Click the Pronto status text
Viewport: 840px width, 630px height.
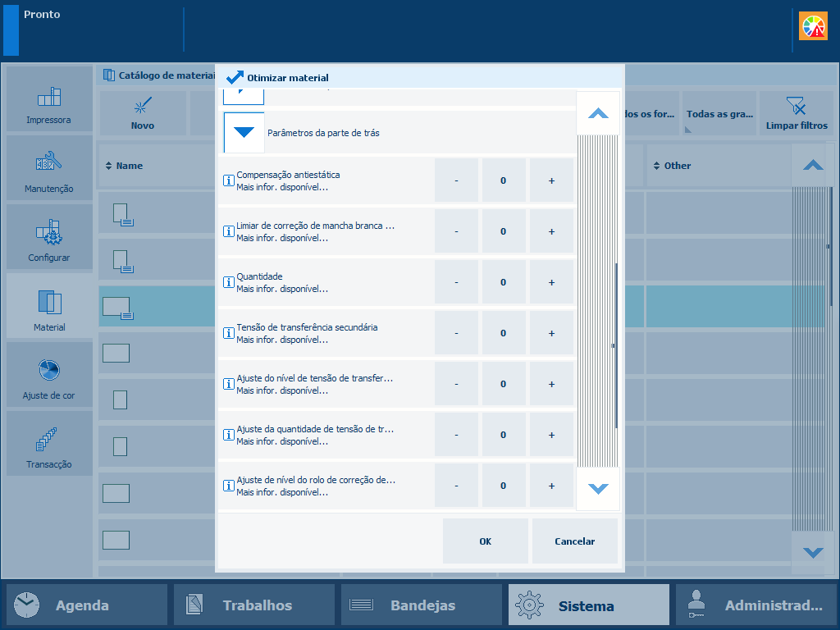click(x=42, y=15)
